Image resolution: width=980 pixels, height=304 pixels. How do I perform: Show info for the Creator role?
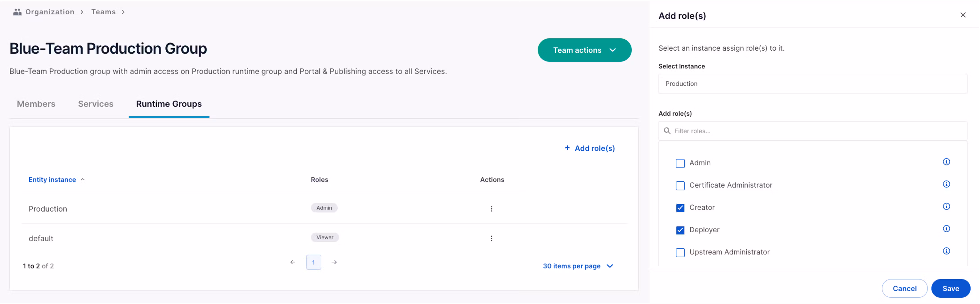click(x=946, y=206)
